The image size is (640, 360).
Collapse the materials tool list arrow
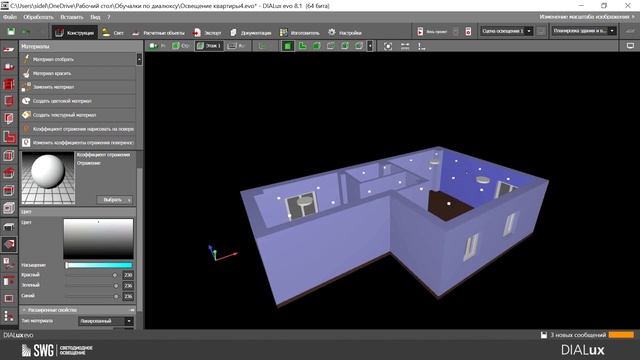[x=139, y=60]
